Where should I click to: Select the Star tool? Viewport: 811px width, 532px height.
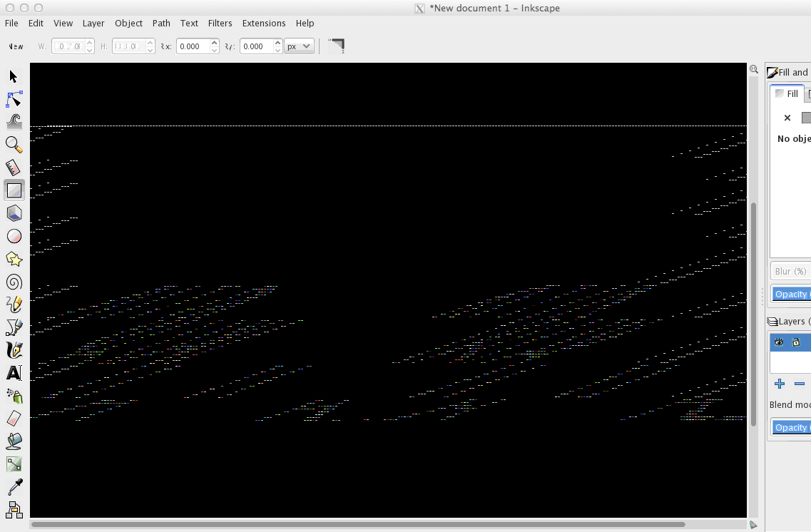pos(14,259)
